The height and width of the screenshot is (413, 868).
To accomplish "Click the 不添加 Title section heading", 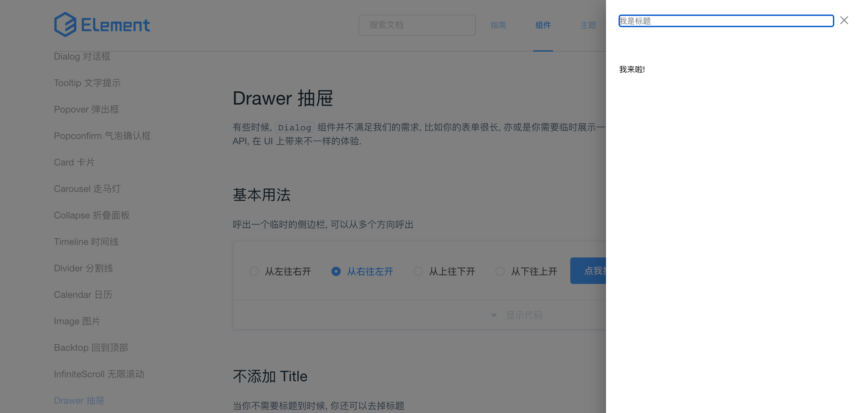I will click(270, 376).
